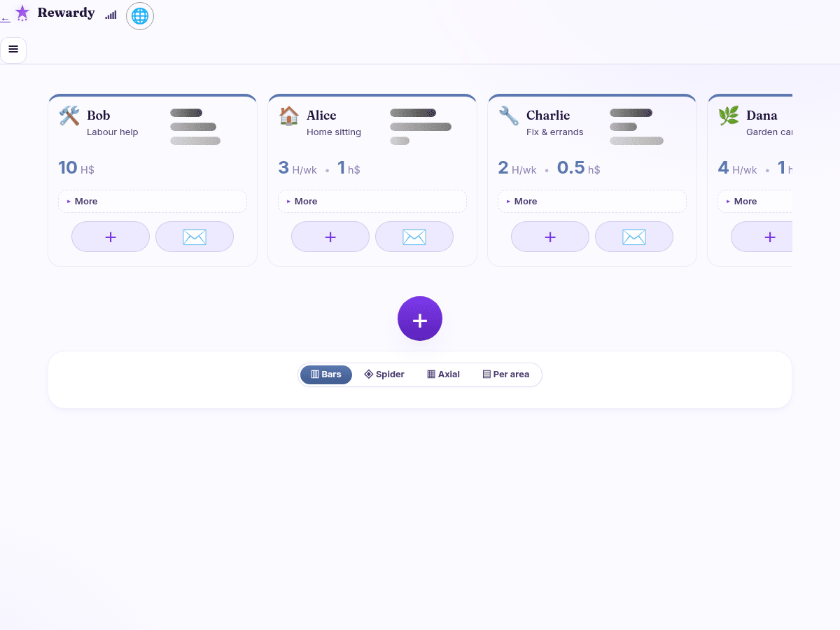Screen dimensions: 840x630
Task: Click Charlie's wrench icon
Action: (509, 115)
